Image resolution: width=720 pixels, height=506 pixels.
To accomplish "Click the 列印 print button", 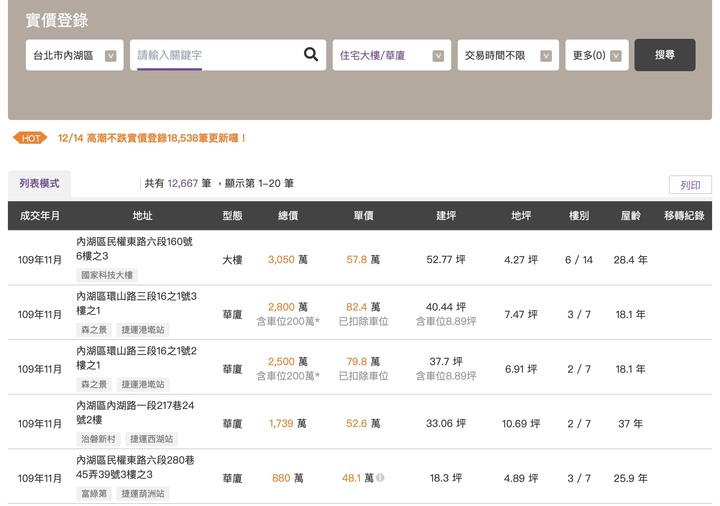I will pyautogui.click(x=690, y=185).
